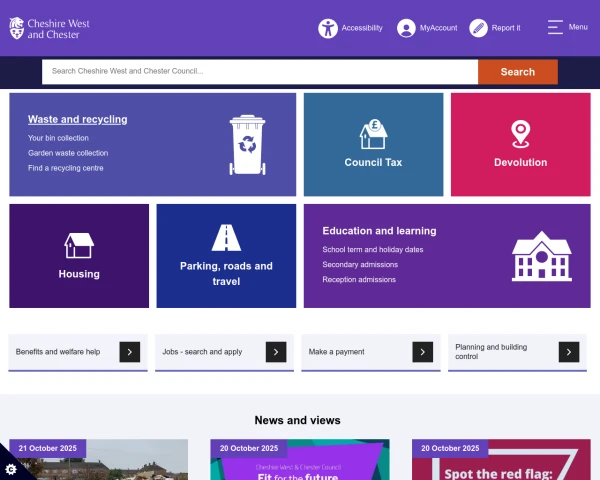Click the Housing house icon
The image size is (600, 480).
(79, 245)
